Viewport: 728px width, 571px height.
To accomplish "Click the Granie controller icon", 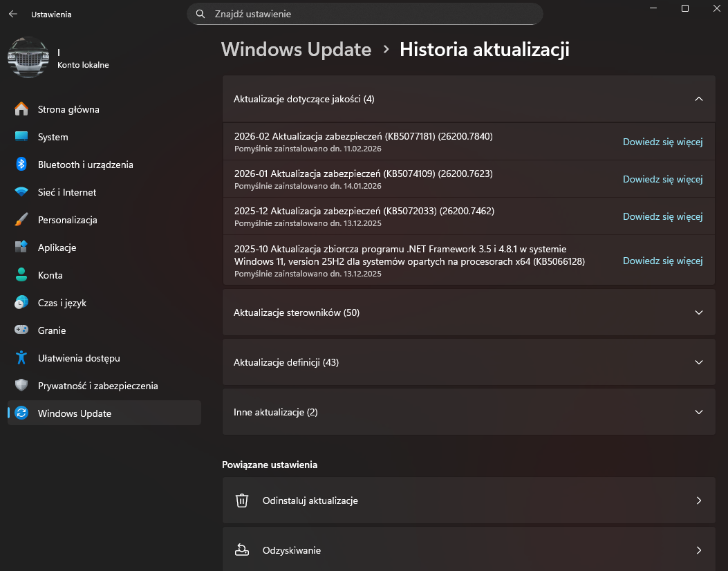I will tap(21, 330).
